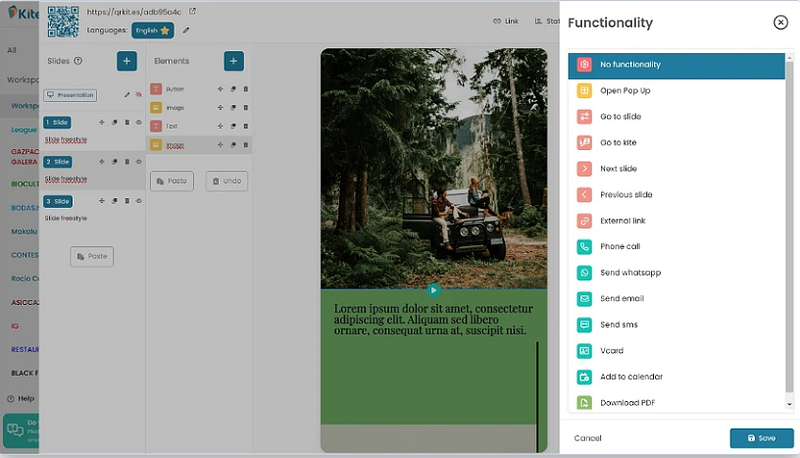Play the slide preview button
Screen dimensions: 800x458
coord(434,290)
